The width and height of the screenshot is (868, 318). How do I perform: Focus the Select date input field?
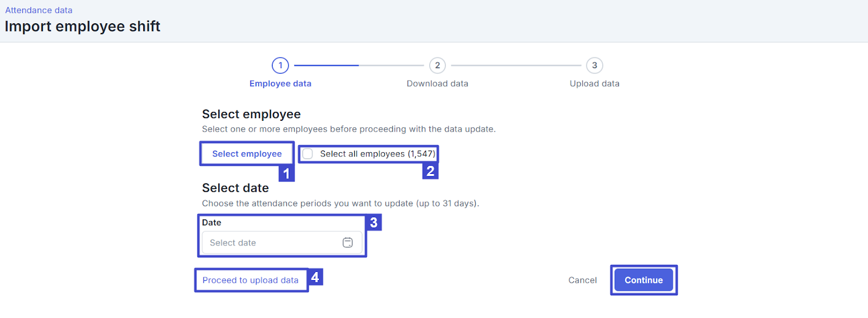[x=271, y=243]
